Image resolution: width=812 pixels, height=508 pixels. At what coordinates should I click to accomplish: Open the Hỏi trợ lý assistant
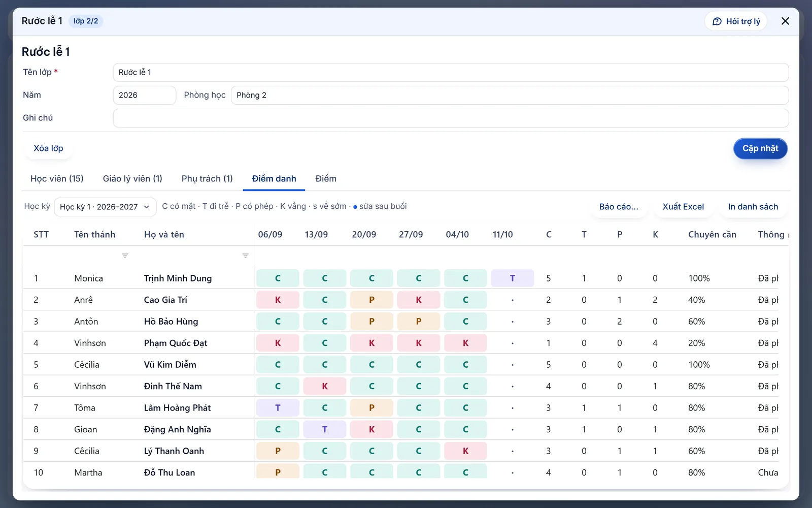736,21
